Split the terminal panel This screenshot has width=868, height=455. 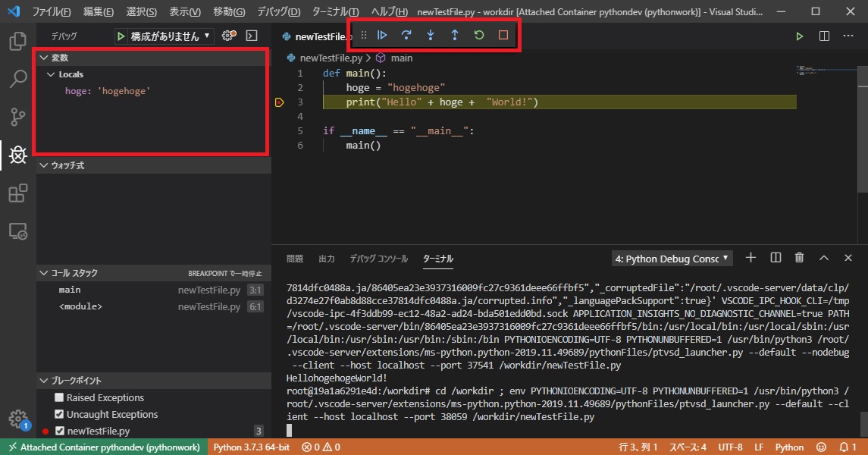776,257
